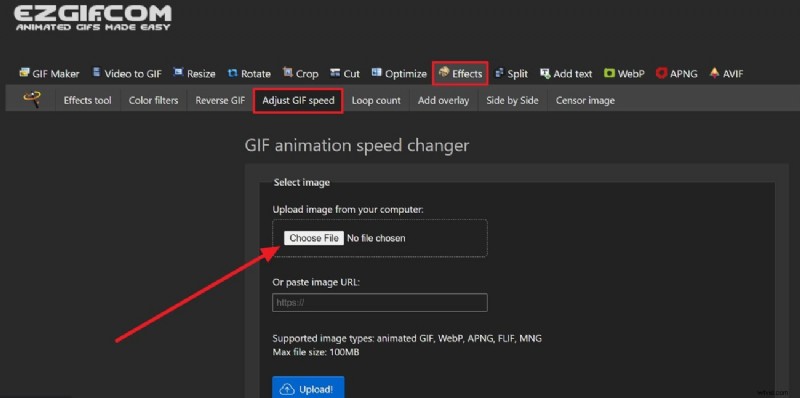Click the 'Select image' legend

[302, 182]
